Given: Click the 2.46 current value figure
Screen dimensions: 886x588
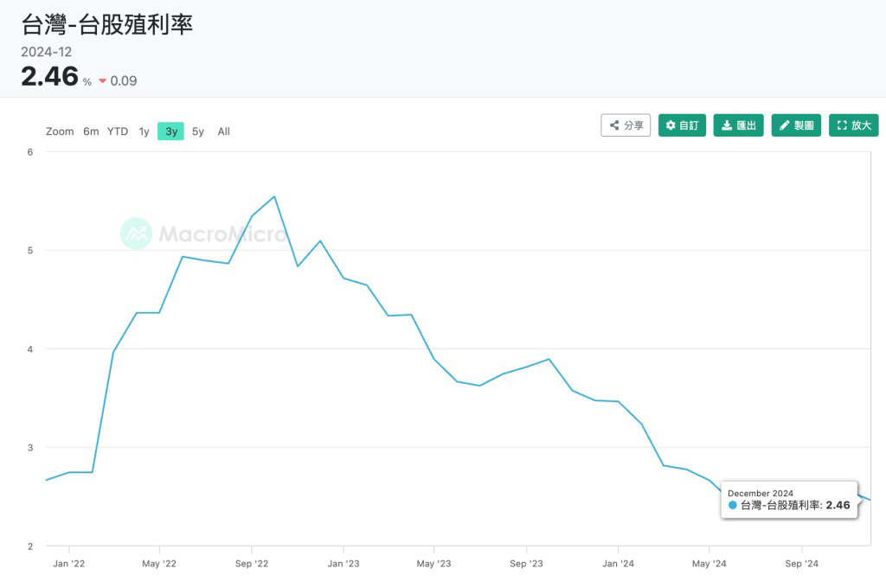Looking at the screenshot, I should [x=49, y=76].
